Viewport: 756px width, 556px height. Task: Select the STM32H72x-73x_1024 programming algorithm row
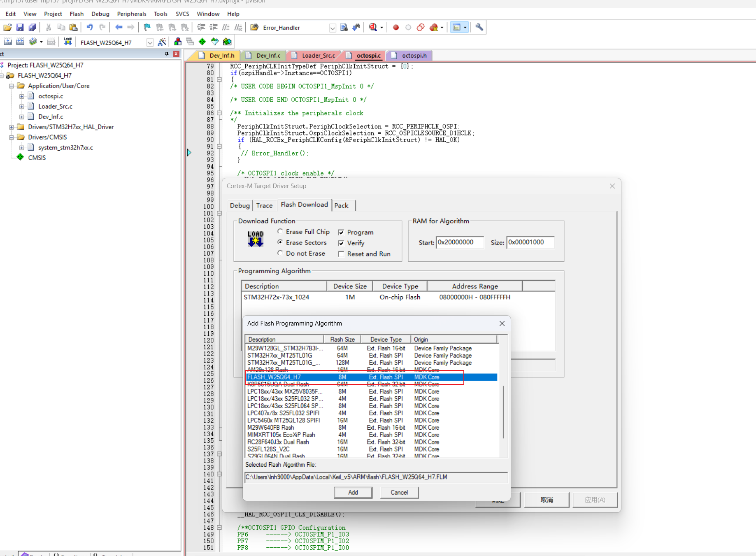[x=398, y=297]
